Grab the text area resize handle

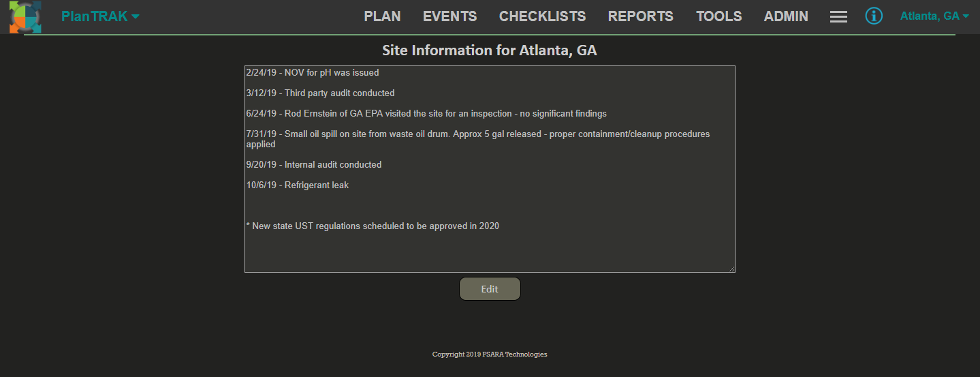(731, 269)
